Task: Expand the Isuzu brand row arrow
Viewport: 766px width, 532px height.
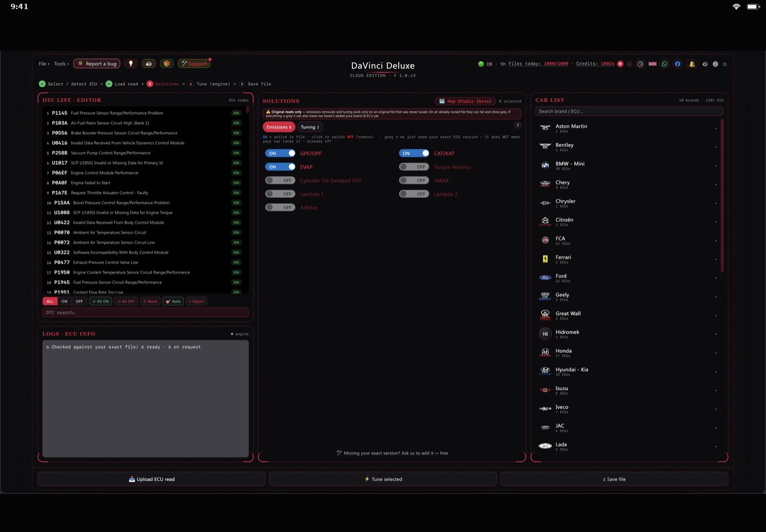Action: tap(716, 390)
